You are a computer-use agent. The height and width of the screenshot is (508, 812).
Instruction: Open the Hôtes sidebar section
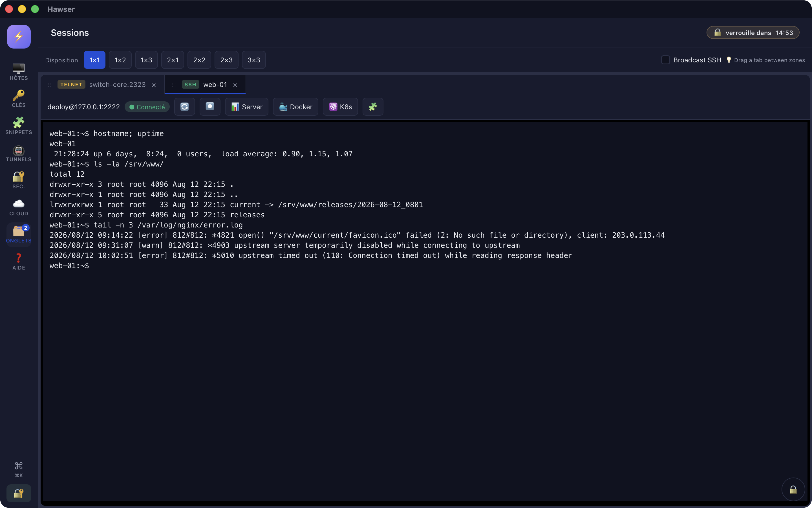coord(19,72)
